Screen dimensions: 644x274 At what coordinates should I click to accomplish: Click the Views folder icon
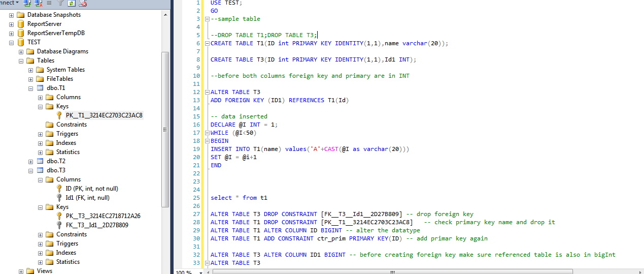pyautogui.click(x=30, y=271)
